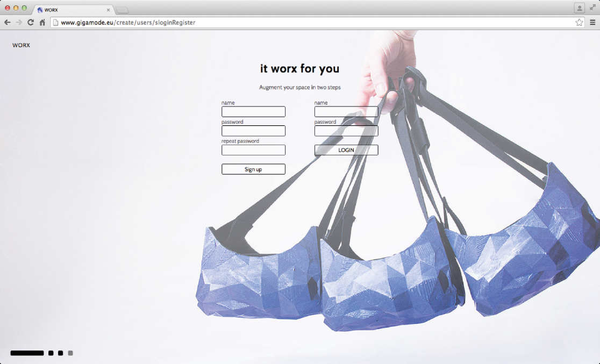
Task: Focus the login name field
Action: pyautogui.click(x=346, y=112)
